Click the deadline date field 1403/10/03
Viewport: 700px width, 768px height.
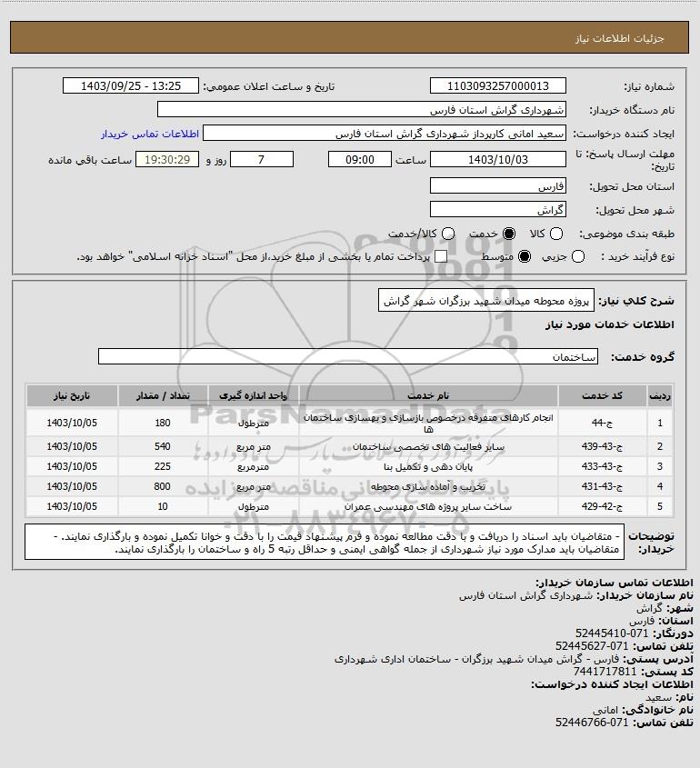497,160
